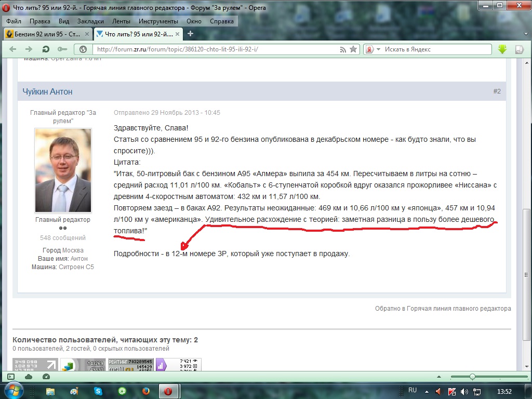Open the volume speaker tray icon

click(x=464, y=392)
